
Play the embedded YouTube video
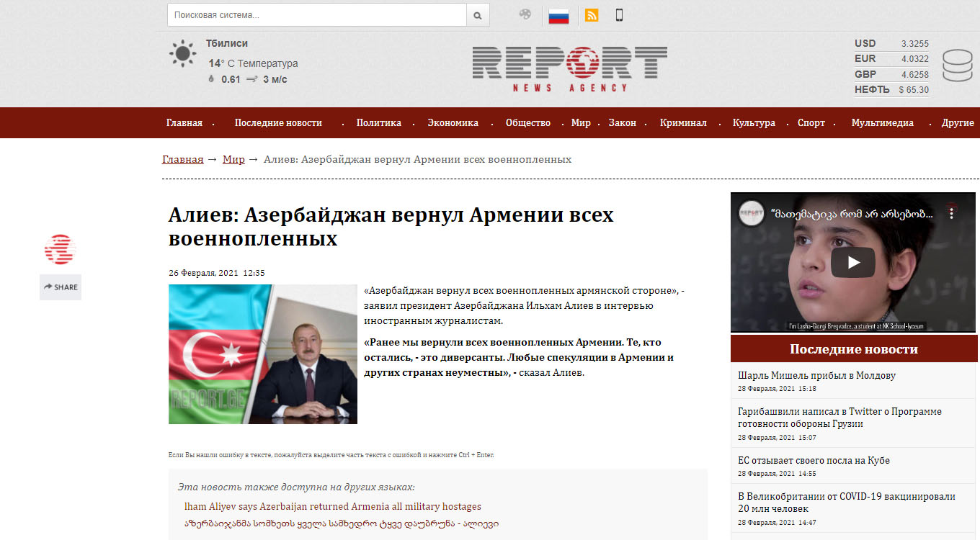tap(853, 262)
